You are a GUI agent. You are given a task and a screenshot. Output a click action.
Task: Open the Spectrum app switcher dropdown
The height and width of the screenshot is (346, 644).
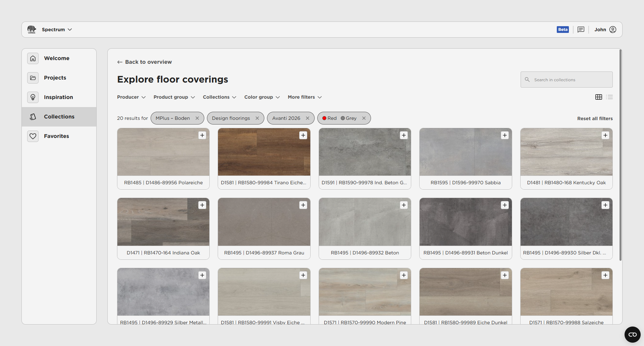click(x=57, y=30)
